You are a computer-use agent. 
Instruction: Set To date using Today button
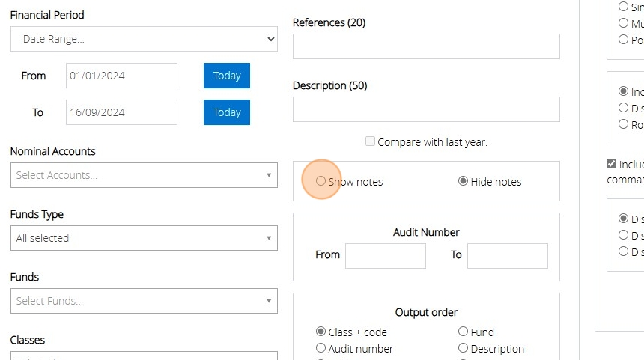pyautogui.click(x=226, y=112)
